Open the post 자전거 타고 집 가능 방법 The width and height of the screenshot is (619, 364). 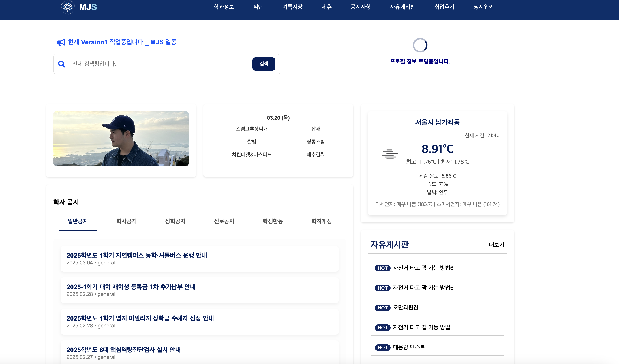(x=421, y=327)
